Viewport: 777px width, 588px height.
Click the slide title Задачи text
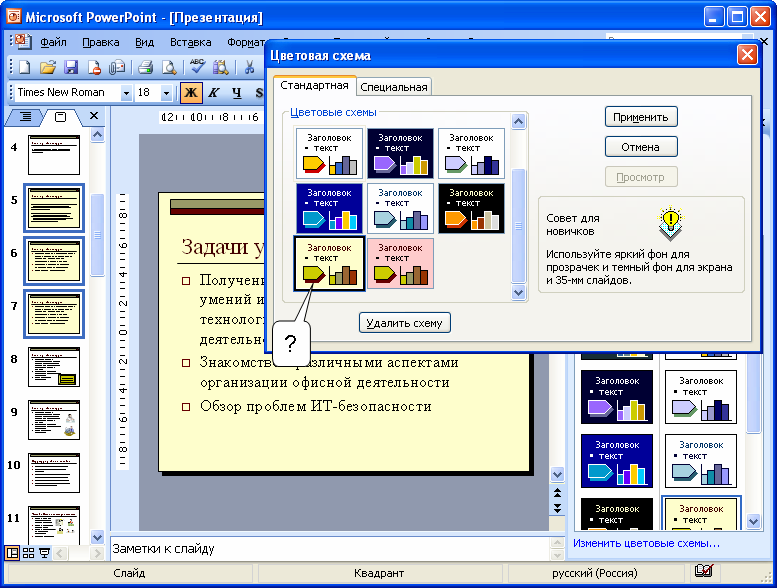222,247
